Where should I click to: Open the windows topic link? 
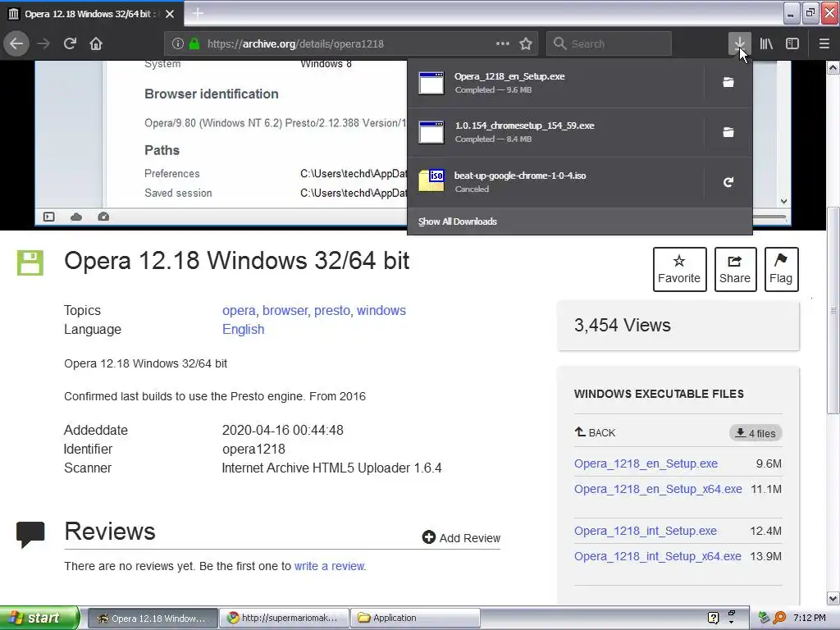tap(381, 311)
